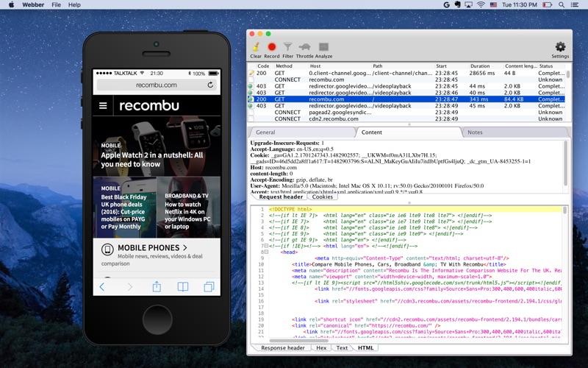Click the Apple menu icon
The width and height of the screenshot is (588, 368).
[11, 4]
